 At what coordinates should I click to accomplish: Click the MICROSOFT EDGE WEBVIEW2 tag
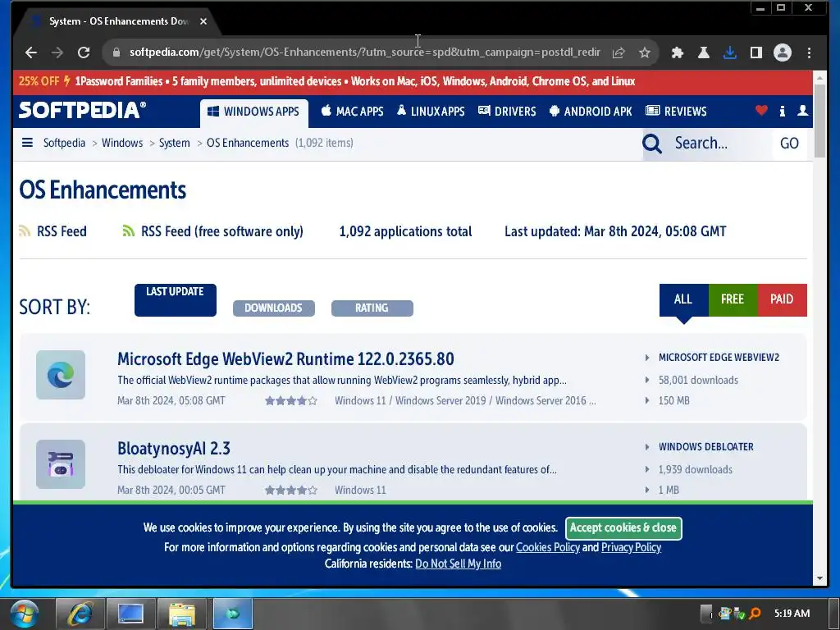point(719,358)
